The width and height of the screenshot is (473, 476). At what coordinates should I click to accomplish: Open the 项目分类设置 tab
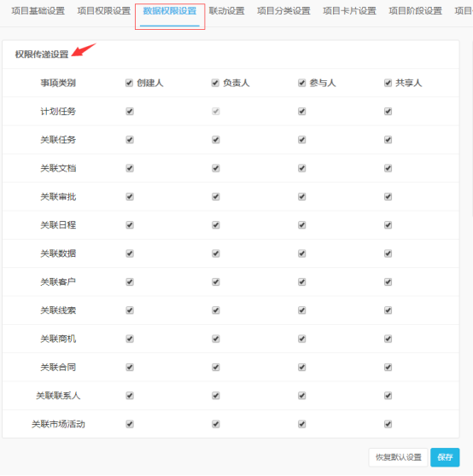coord(283,11)
